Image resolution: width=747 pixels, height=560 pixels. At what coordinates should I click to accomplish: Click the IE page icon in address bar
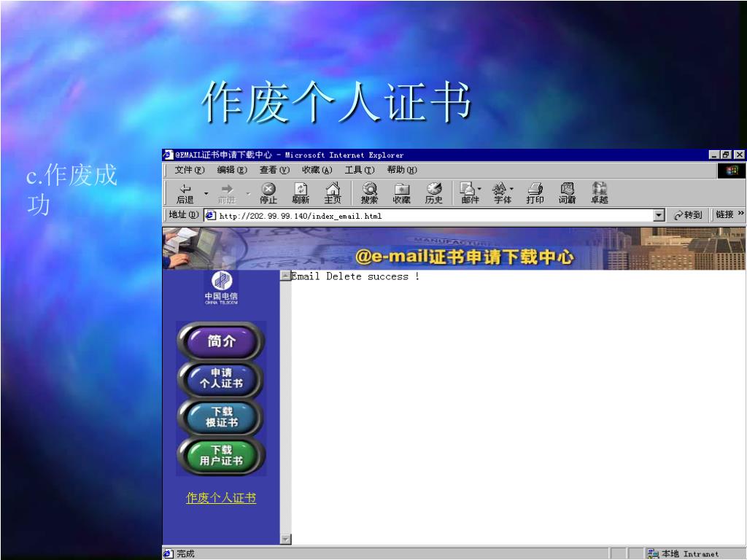point(210,216)
